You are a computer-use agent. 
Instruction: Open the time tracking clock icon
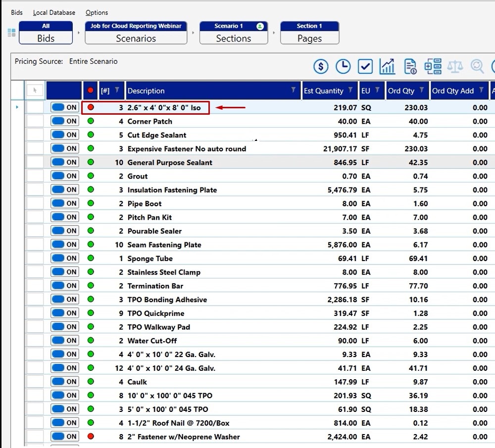[x=343, y=66]
